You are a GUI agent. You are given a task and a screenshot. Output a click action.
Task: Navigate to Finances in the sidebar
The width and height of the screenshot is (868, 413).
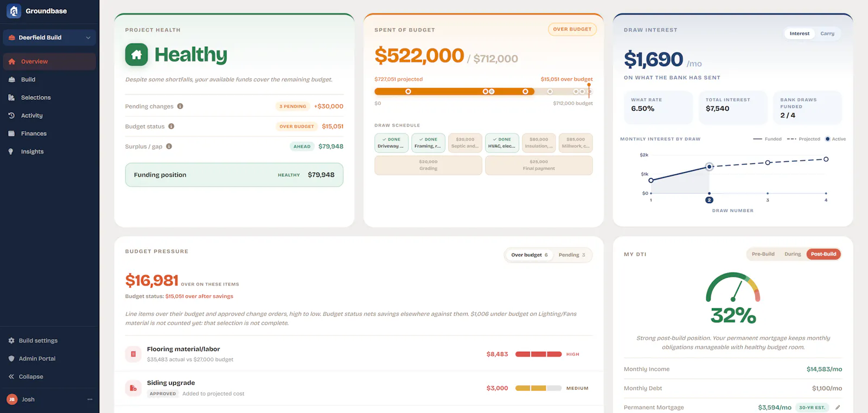coord(49,134)
